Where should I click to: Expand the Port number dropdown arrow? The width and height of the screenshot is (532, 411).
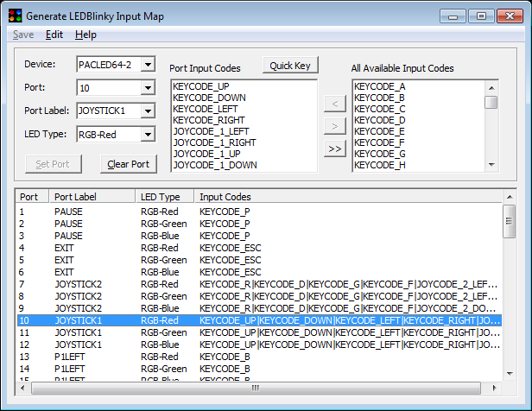(148, 88)
